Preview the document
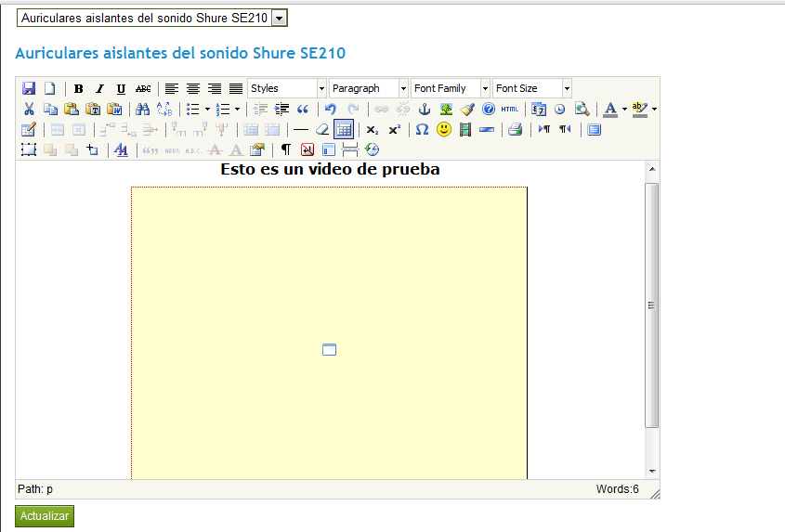The height and width of the screenshot is (532, 785). point(582,110)
